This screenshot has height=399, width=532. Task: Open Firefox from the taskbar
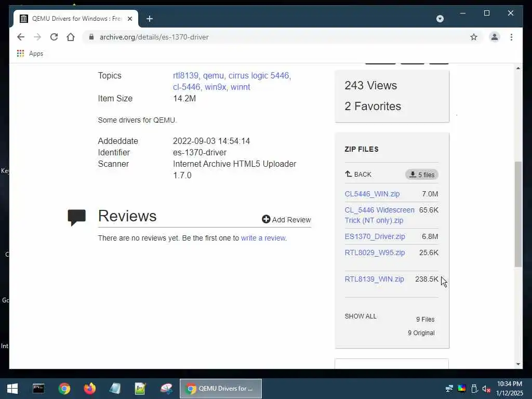pos(89,389)
